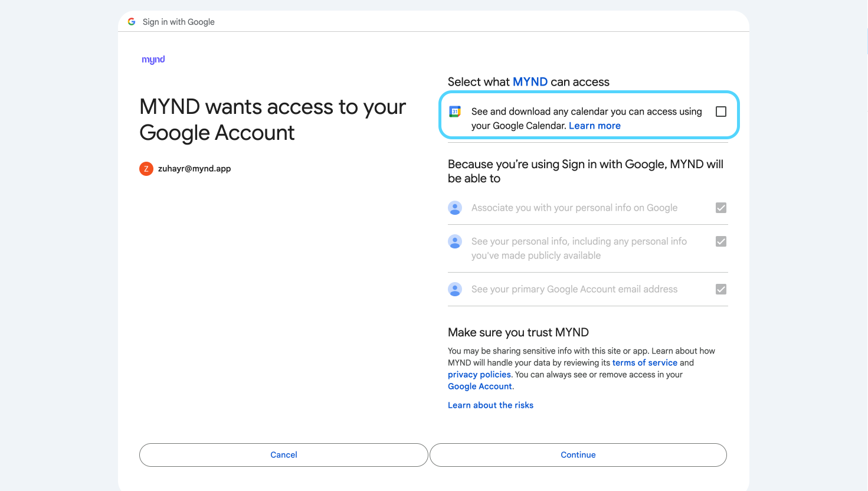Click the Sign in with Google header text
Image resolution: width=868 pixels, height=491 pixels.
click(179, 22)
